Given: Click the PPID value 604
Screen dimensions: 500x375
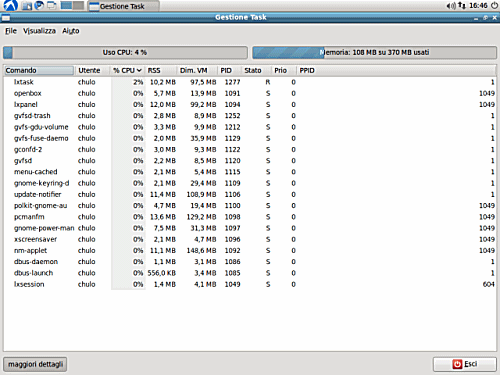Looking at the screenshot, I should coord(489,284).
